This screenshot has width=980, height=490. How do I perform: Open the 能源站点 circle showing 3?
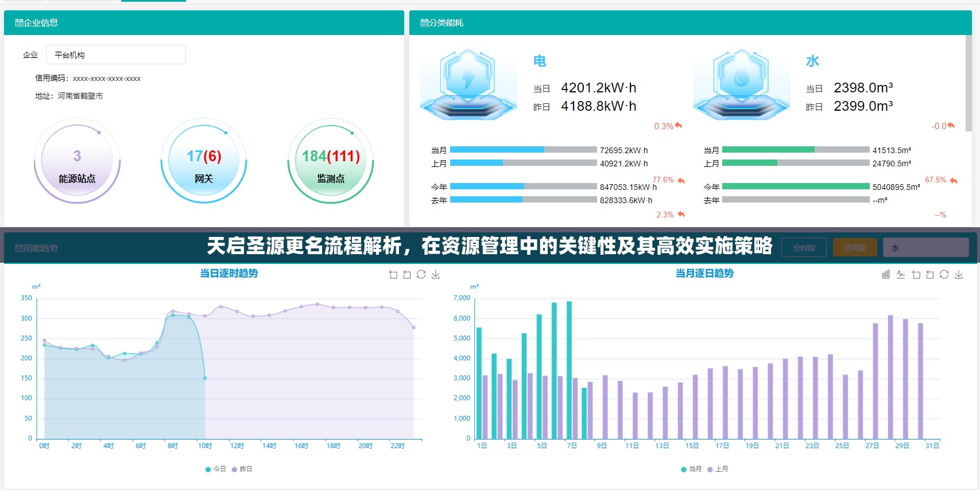(x=78, y=161)
